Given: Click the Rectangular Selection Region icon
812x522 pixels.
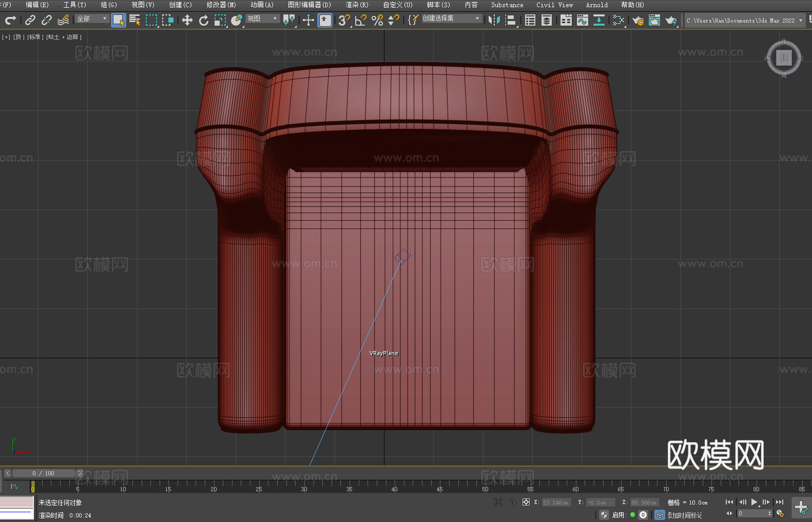Looking at the screenshot, I should click(x=151, y=20).
